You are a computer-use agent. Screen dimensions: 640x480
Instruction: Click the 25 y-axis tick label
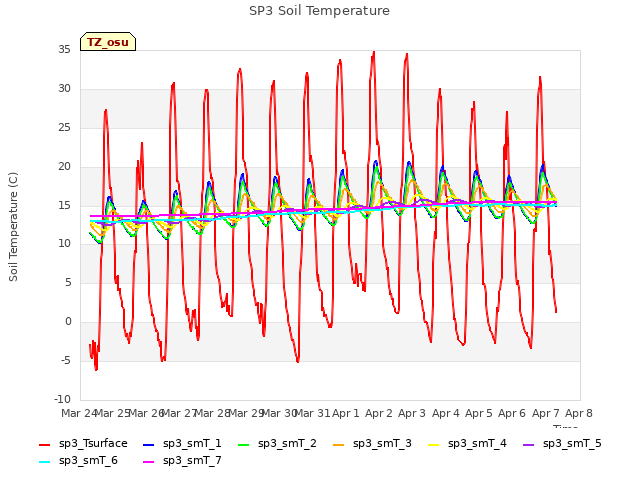coord(64,128)
